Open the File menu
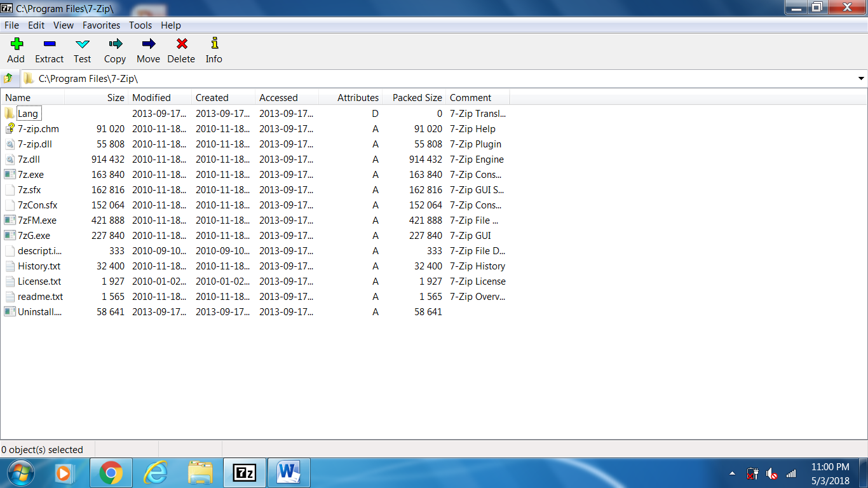Viewport: 868px width, 488px height. (x=11, y=25)
